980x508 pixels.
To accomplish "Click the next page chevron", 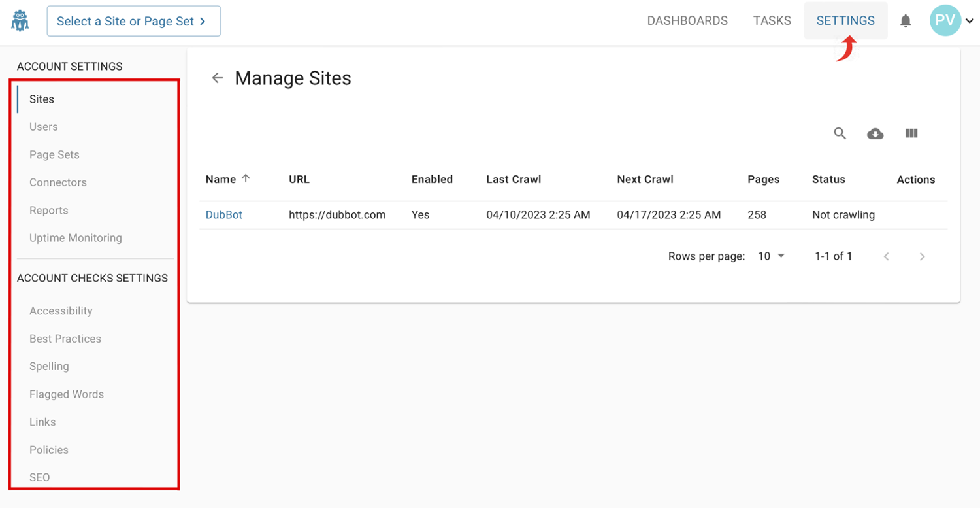I will point(922,256).
